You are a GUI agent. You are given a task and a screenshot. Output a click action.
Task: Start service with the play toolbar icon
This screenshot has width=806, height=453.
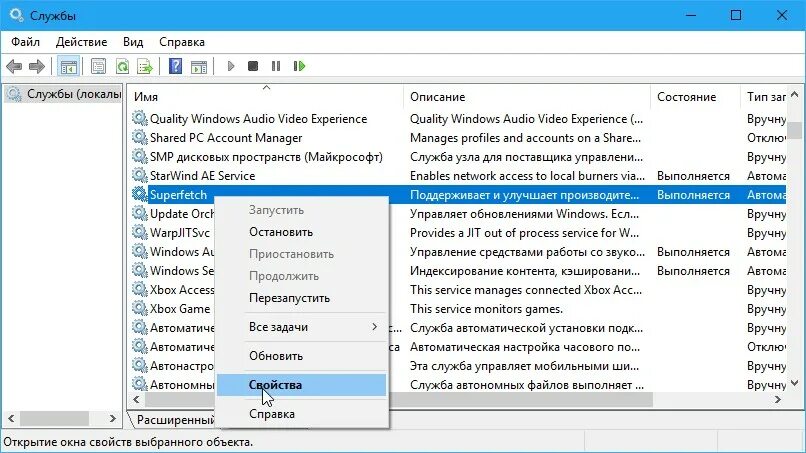pos(231,66)
